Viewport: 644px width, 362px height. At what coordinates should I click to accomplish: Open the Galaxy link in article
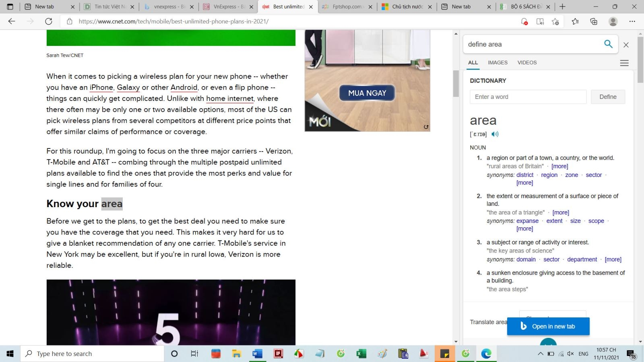click(128, 87)
